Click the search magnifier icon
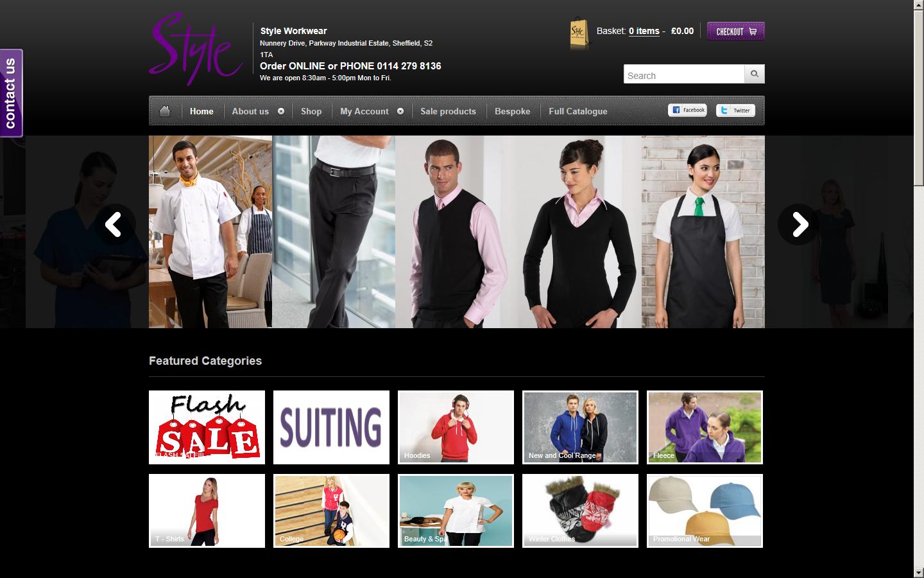This screenshot has width=924, height=578. (x=754, y=74)
